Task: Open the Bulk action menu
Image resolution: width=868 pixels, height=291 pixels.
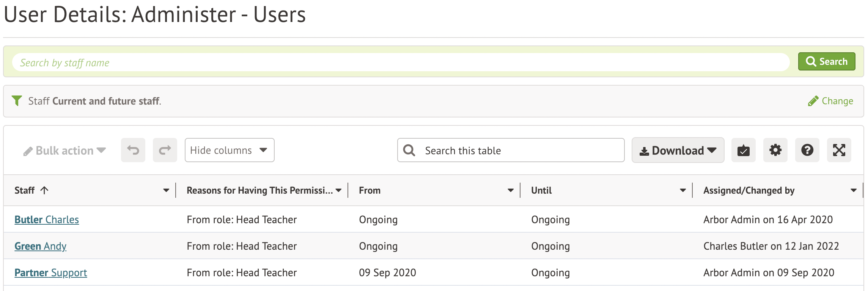Action: (64, 151)
